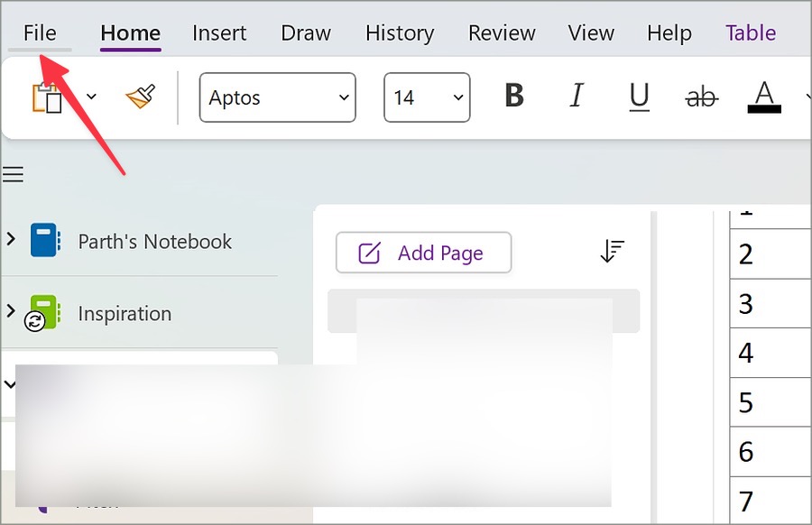Open the File menu
The image size is (812, 525).
click(x=40, y=33)
